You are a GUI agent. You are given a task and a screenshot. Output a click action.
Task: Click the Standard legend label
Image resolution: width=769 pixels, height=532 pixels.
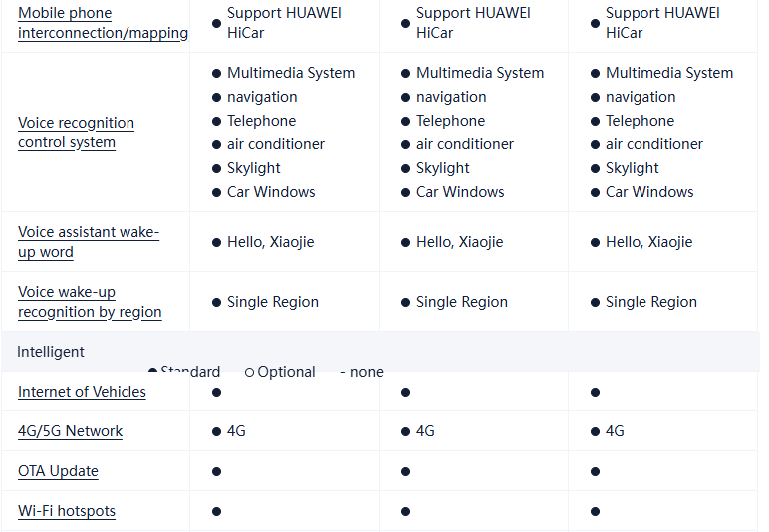(x=190, y=372)
